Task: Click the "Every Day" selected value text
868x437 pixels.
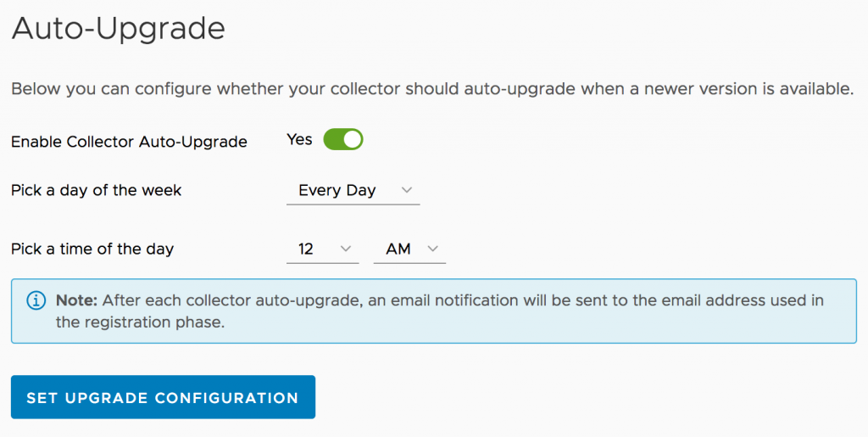Action: [337, 190]
